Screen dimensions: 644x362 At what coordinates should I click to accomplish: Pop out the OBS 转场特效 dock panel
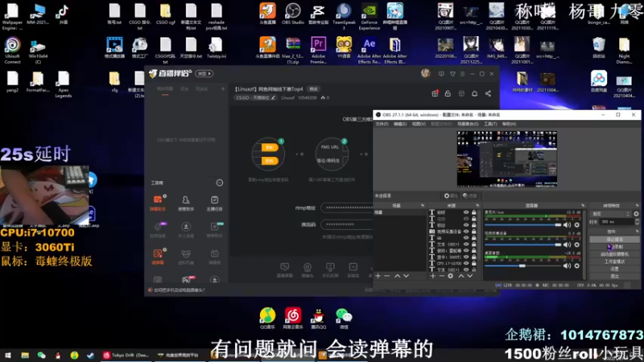pos(637,205)
